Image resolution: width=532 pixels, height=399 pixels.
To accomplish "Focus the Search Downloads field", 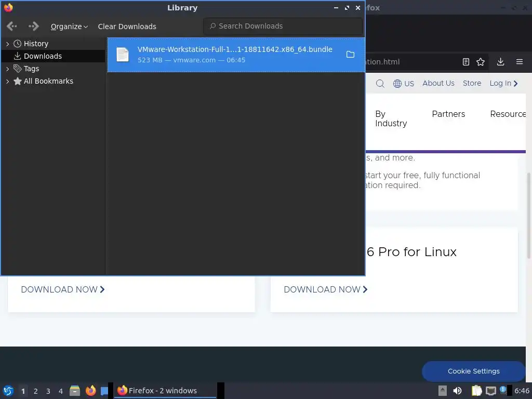I will tap(283, 26).
